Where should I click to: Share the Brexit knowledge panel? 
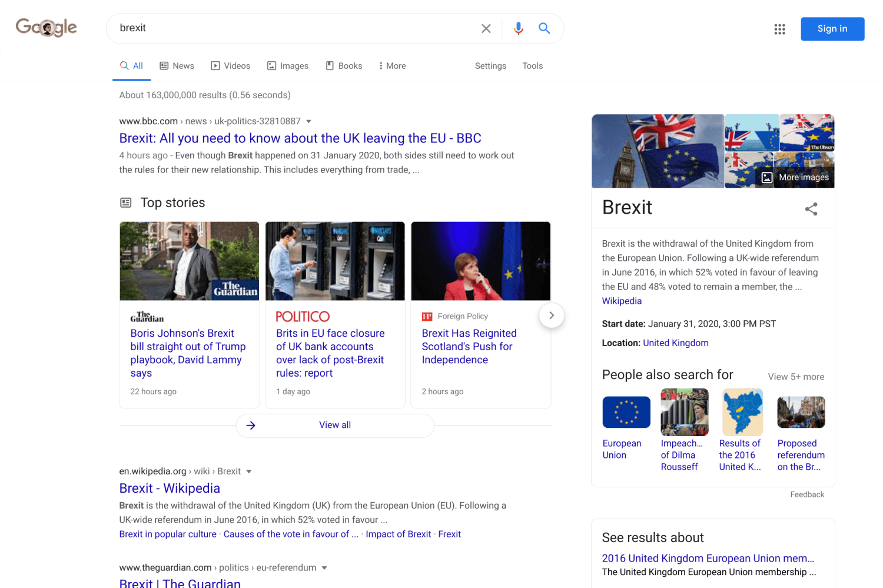[811, 209]
